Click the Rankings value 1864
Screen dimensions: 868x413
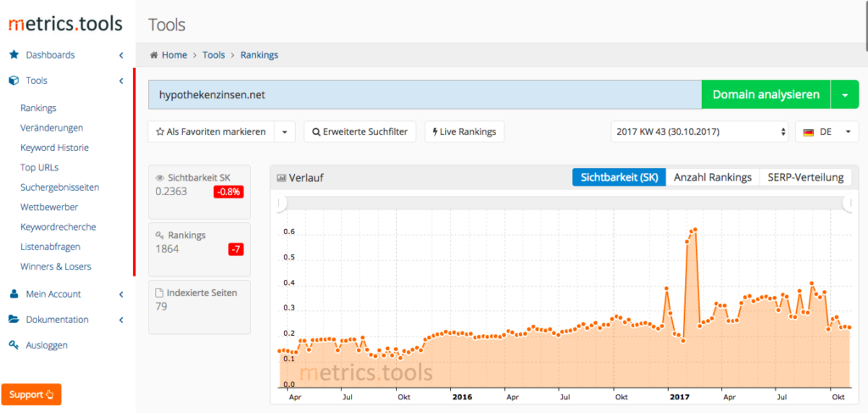[x=167, y=249]
